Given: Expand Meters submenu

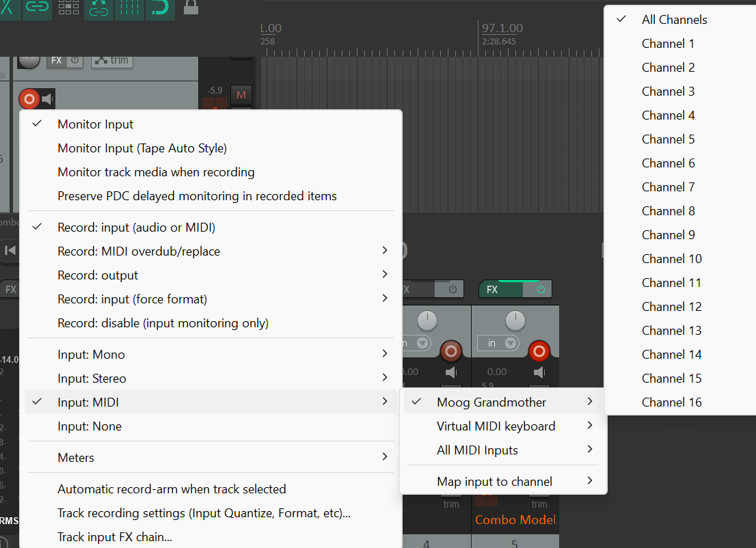Looking at the screenshot, I should 211,458.
